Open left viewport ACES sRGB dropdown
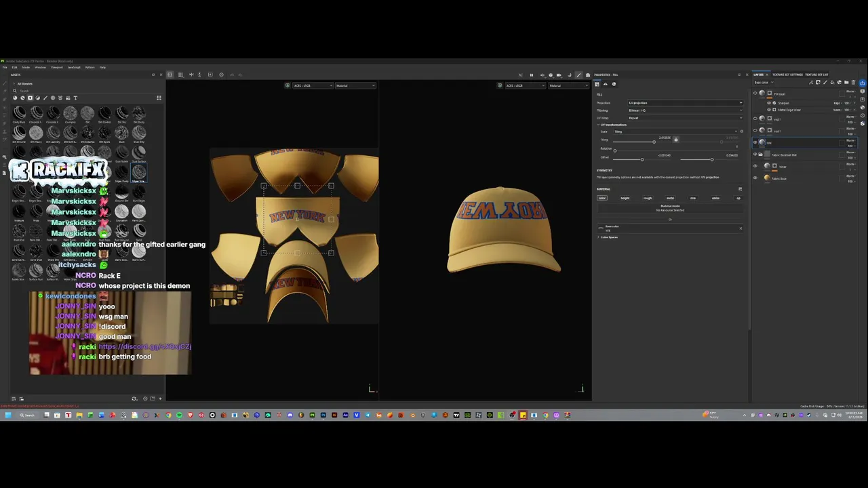The width and height of the screenshot is (868, 488). [313, 85]
